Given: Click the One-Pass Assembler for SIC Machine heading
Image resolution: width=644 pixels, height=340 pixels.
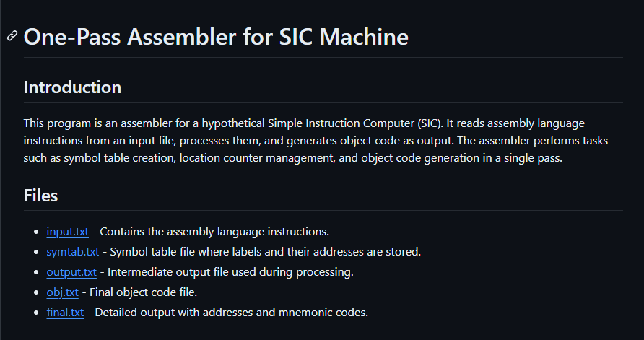Looking at the screenshot, I should point(216,37).
